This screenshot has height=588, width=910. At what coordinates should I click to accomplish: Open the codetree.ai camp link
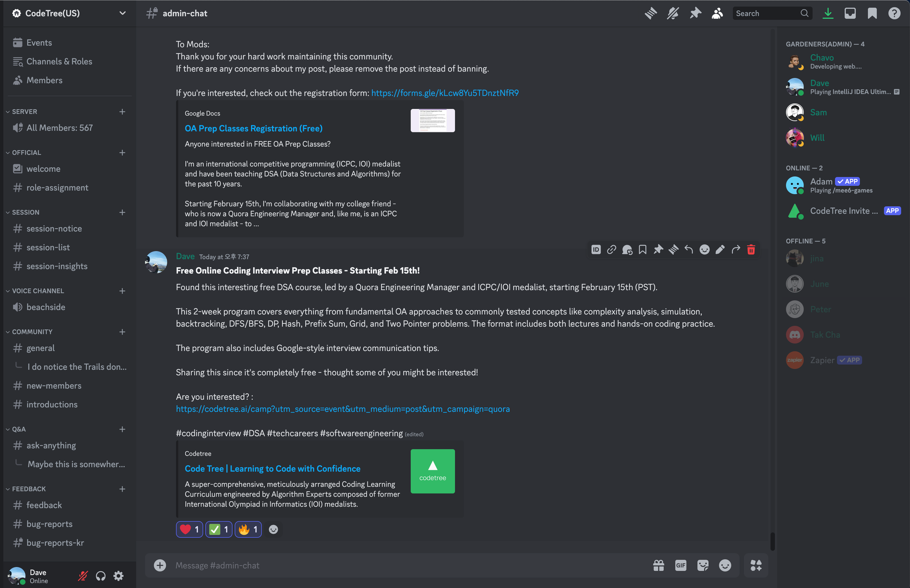coord(343,409)
